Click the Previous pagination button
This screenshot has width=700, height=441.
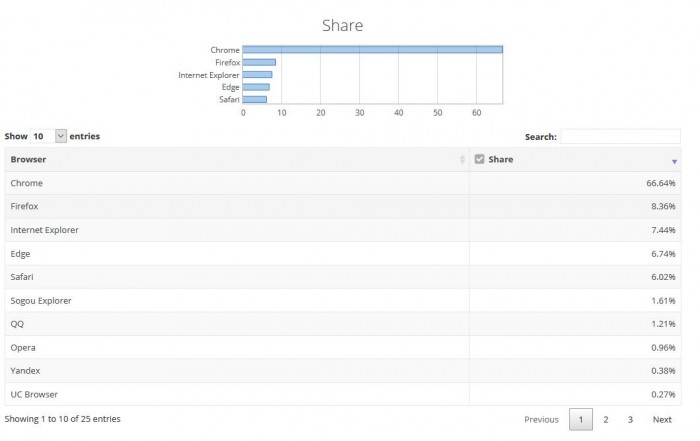[541, 419]
